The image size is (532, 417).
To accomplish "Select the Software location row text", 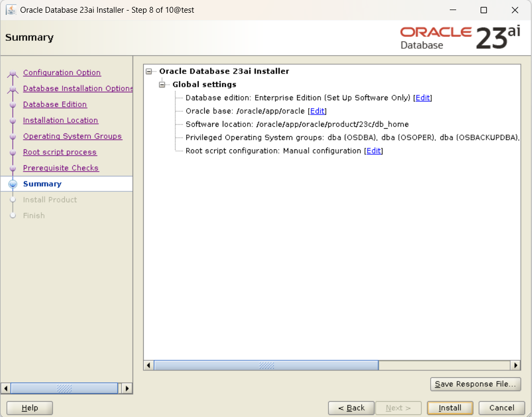I will [x=297, y=125].
